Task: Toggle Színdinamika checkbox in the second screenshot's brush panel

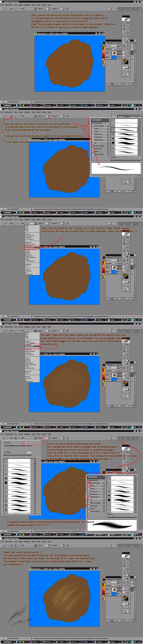Action: coord(93,137)
